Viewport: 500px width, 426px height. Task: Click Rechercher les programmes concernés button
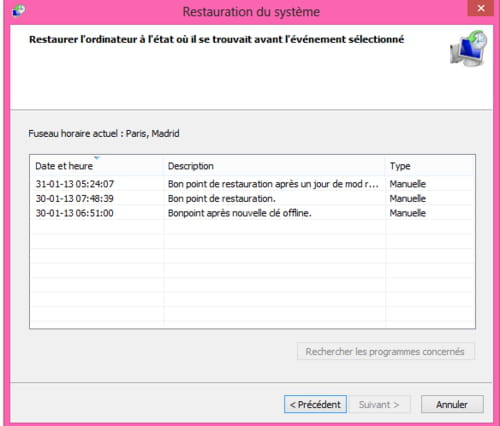point(385,351)
